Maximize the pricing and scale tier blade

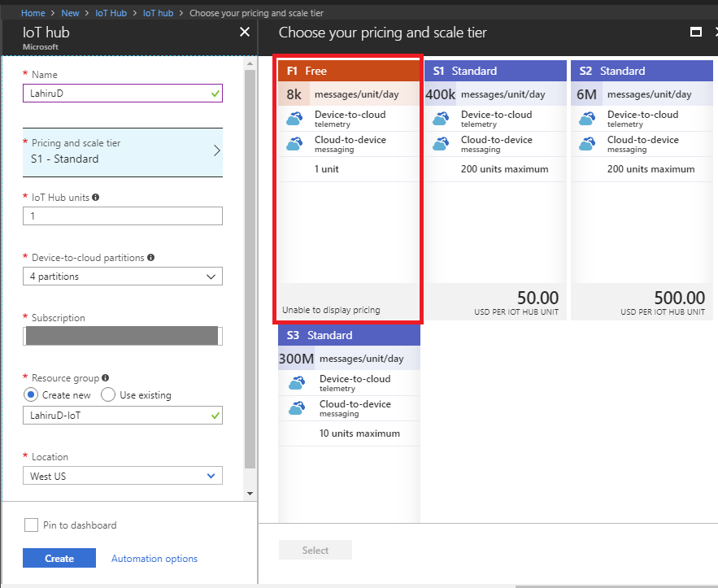click(695, 32)
